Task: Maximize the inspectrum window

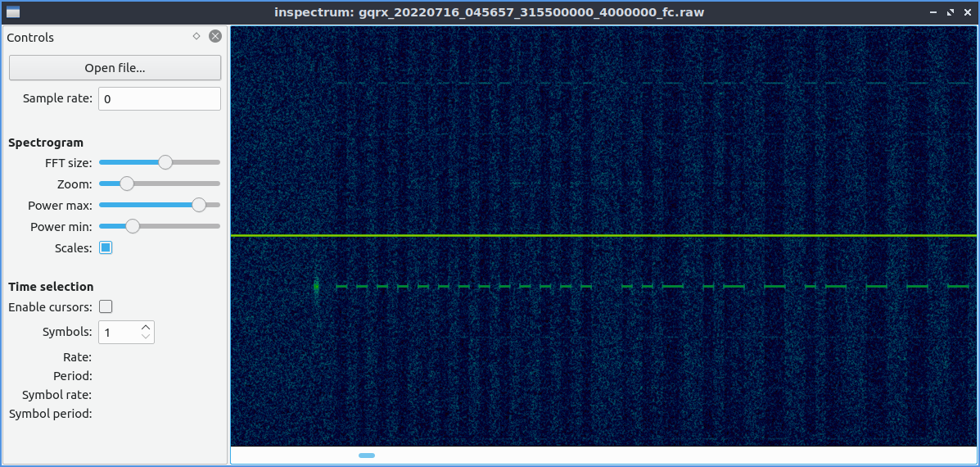Action: point(951,11)
